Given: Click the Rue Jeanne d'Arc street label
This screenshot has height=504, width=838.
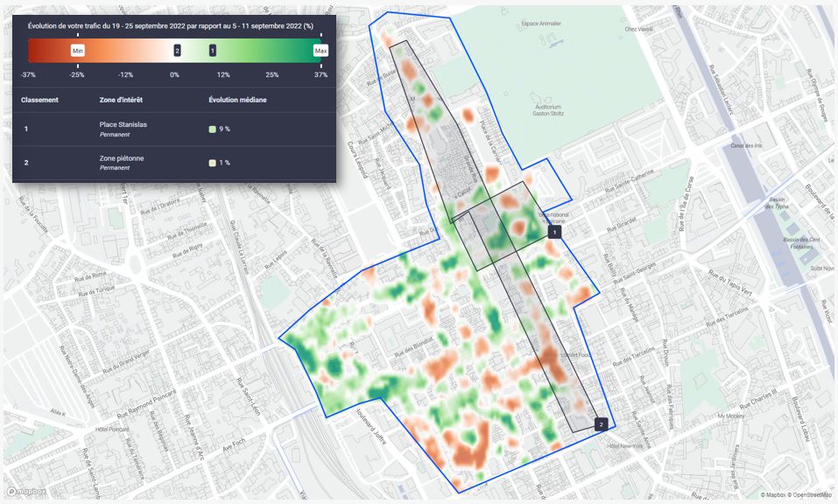Looking at the screenshot, I should (194, 437).
